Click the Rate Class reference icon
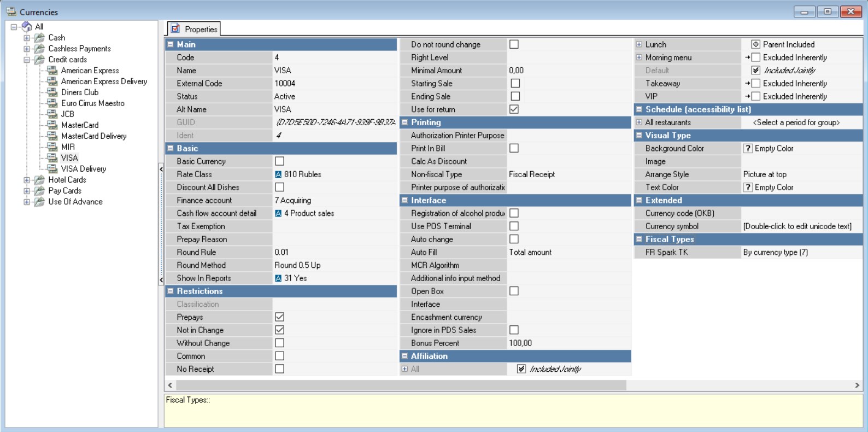868x432 pixels. click(278, 174)
